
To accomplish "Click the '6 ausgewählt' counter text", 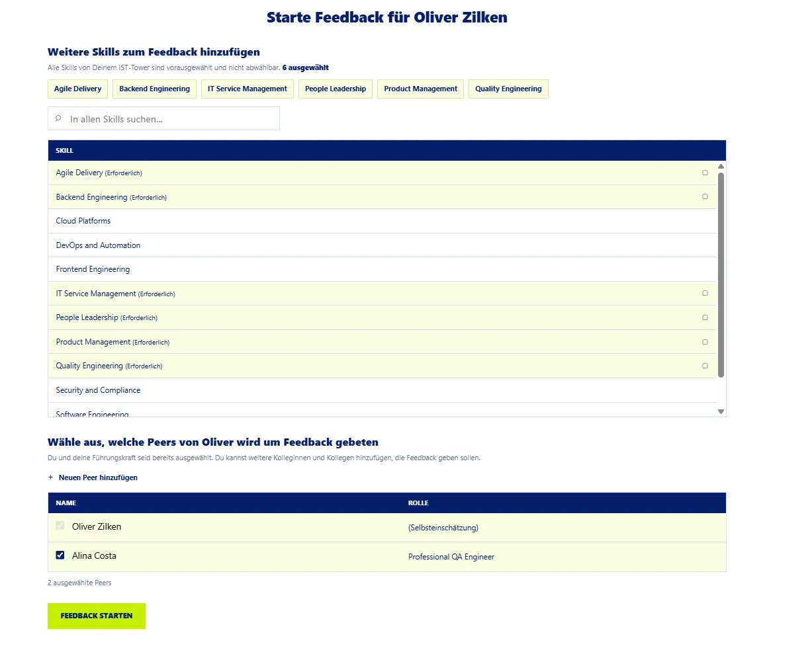I will click(x=306, y=67).
